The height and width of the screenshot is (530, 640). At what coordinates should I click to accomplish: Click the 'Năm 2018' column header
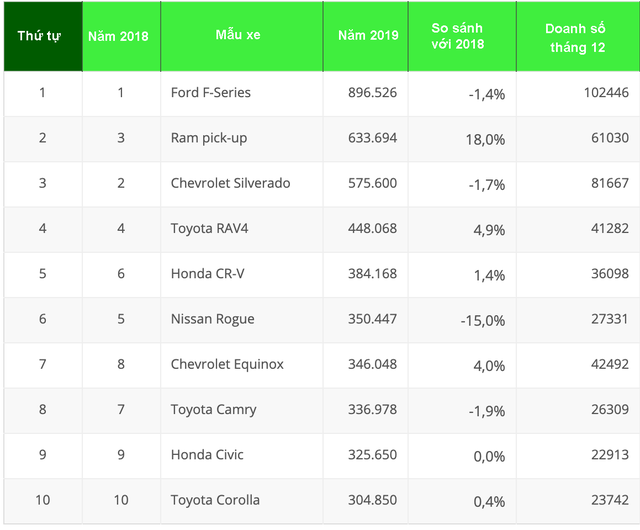point(118,36)
